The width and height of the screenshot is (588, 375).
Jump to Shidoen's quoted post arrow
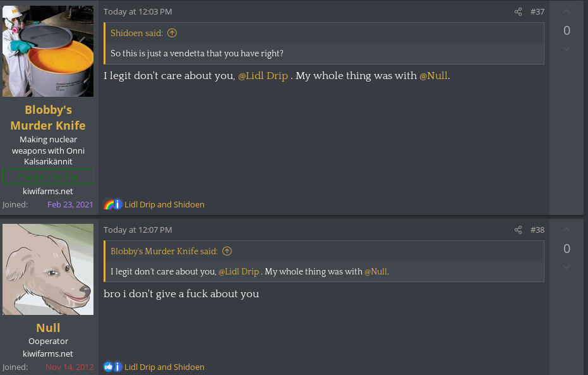pyautogui.click(x=172, y=34)
